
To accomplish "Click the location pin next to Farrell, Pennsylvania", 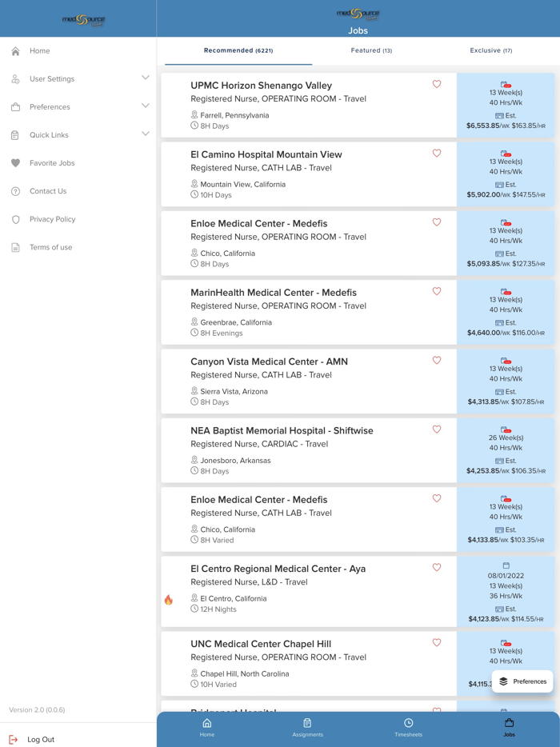I will click(194, 115).
